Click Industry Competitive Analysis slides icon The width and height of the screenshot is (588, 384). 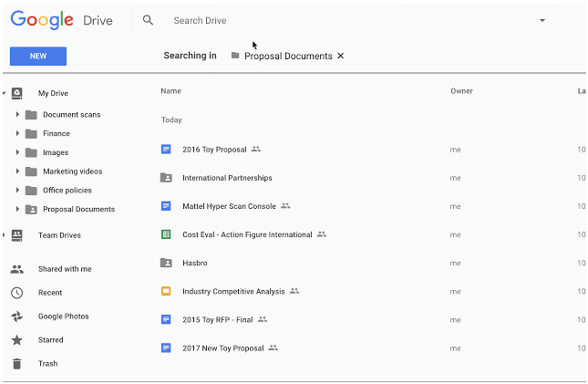tap(166, 292)
